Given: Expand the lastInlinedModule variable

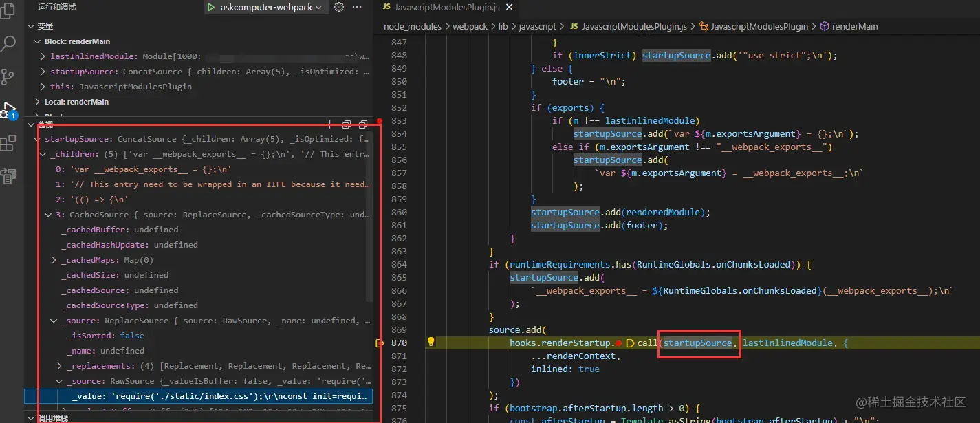Looking at the screenshot, I should (x=43, y=56).
